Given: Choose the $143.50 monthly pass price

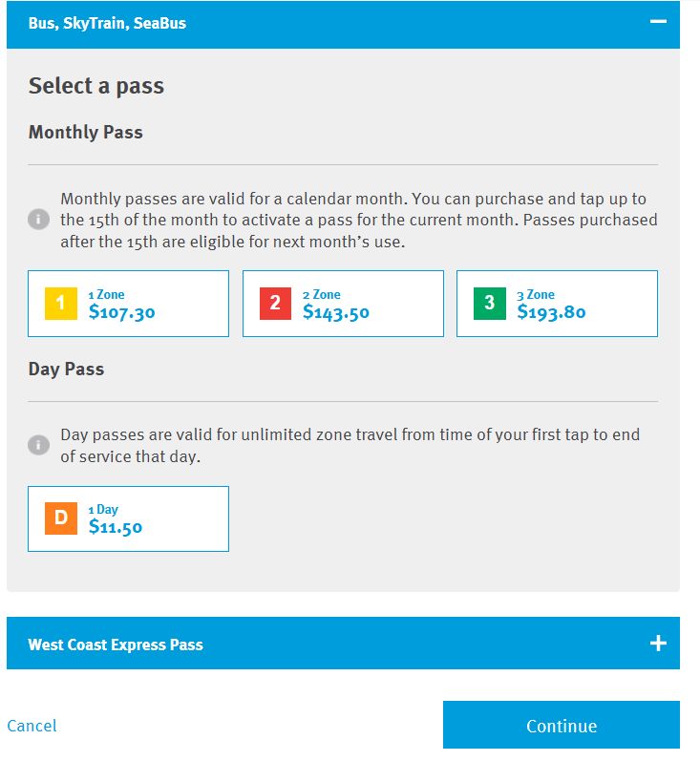Looking at the screenshot, I should coord(336,312).
